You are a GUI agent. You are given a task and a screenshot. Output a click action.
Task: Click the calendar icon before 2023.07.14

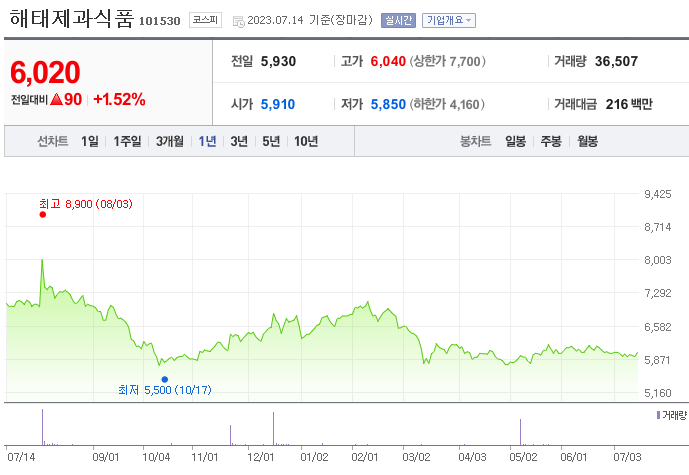[239, 21]
